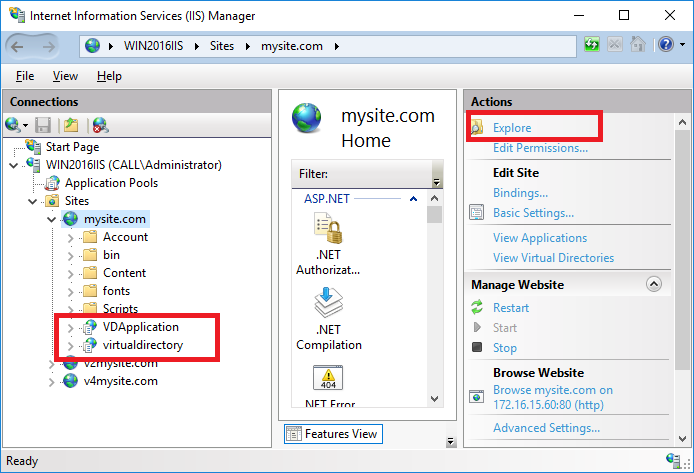The height and width of the screenshot is (473, 694).
Task: Open the Help question mark icon
Action: point(666,44)
